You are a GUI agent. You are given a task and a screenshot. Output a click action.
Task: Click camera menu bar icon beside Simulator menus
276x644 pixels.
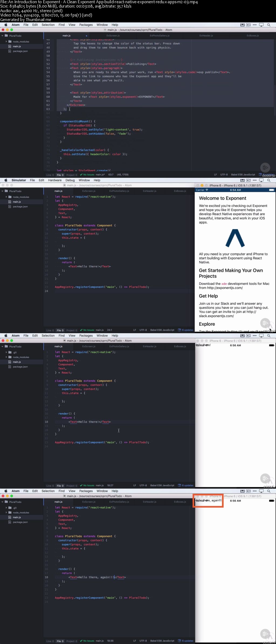(248, 180)
